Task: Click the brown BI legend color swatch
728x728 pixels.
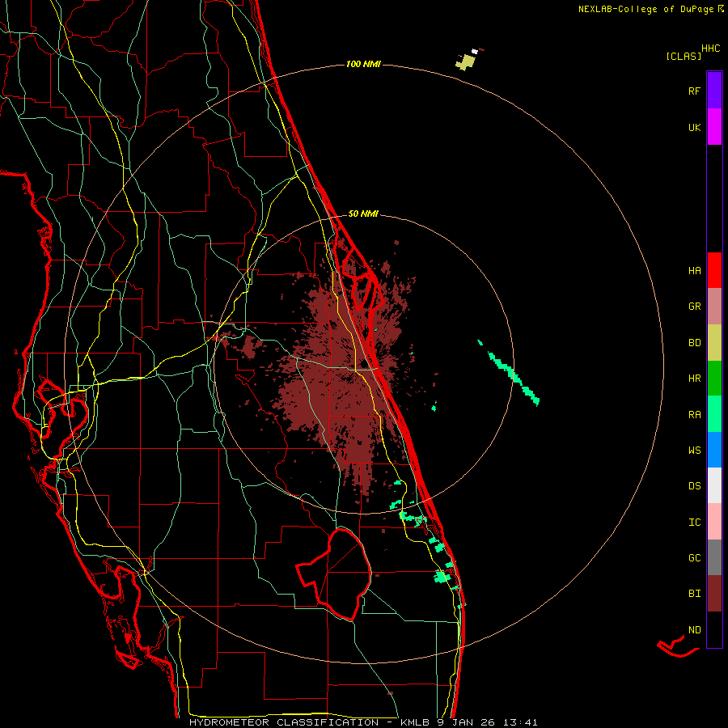Action: tap(714, 594)
